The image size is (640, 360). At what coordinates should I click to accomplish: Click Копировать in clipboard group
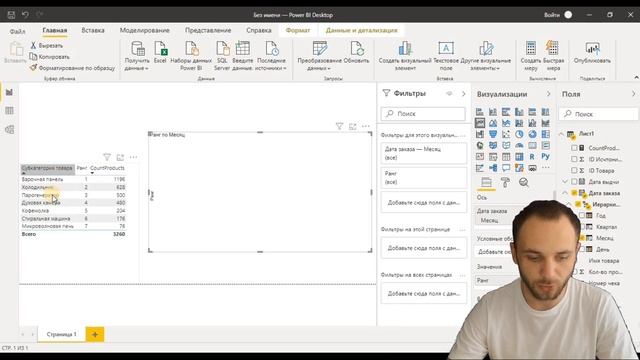[49, 57]
